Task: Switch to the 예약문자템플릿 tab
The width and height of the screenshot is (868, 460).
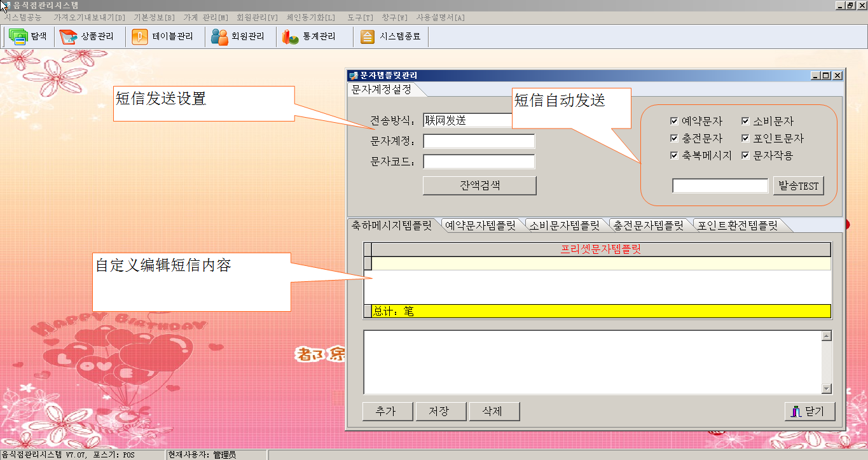Action: pyautogui.click(x=480, y=225)
